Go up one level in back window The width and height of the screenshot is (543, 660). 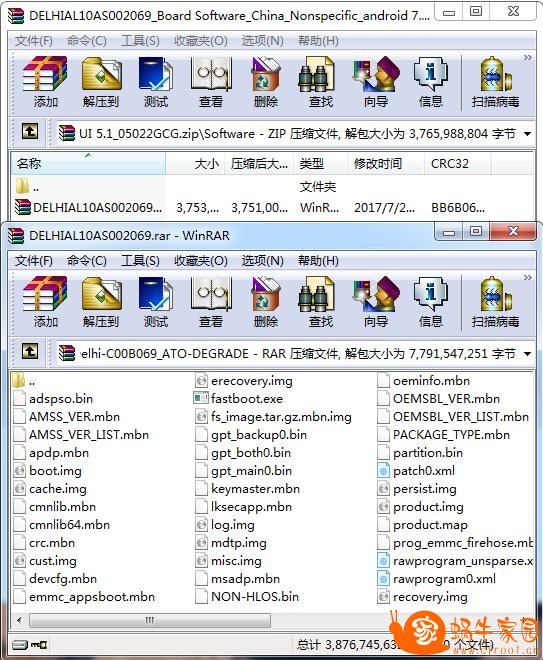tap(30, 132)
